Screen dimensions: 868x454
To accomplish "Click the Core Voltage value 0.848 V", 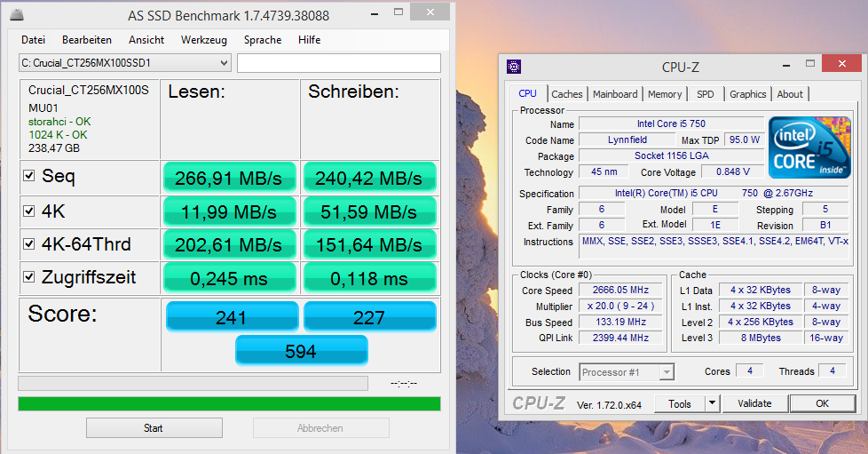I will (732, 171).
